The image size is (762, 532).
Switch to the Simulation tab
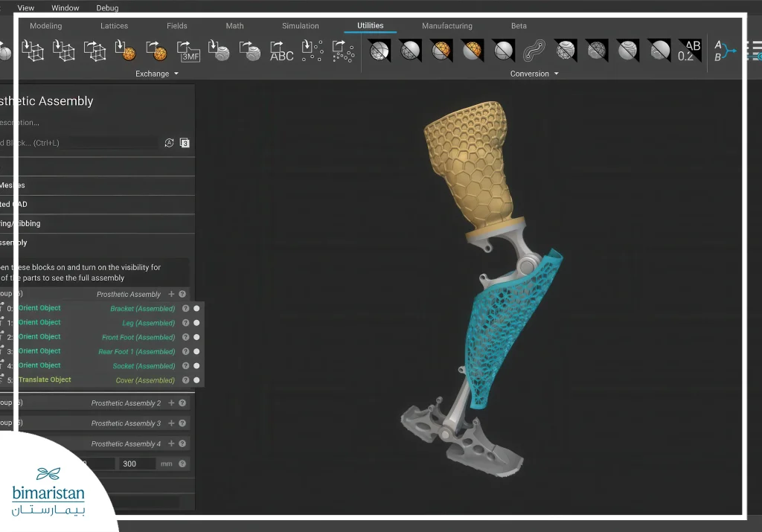click(301, 26)
